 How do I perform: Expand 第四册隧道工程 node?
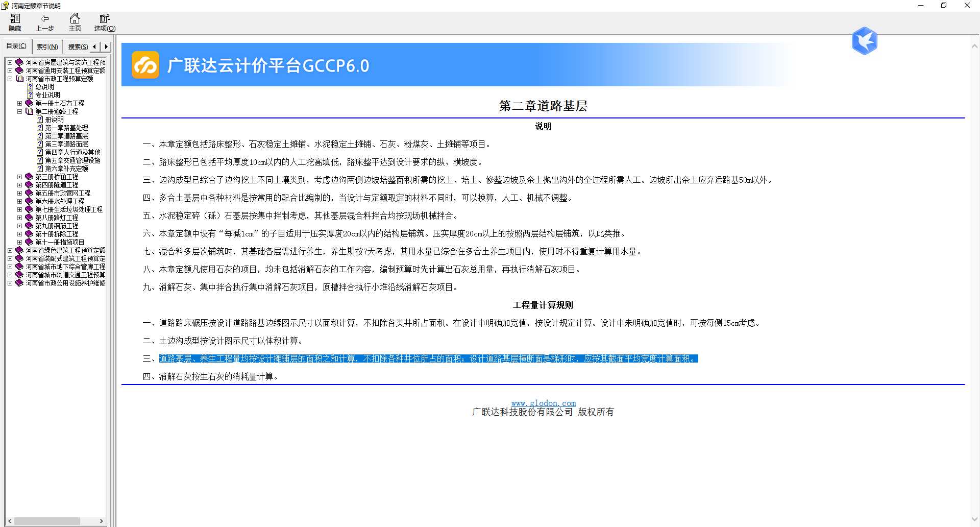coord(19,185)
